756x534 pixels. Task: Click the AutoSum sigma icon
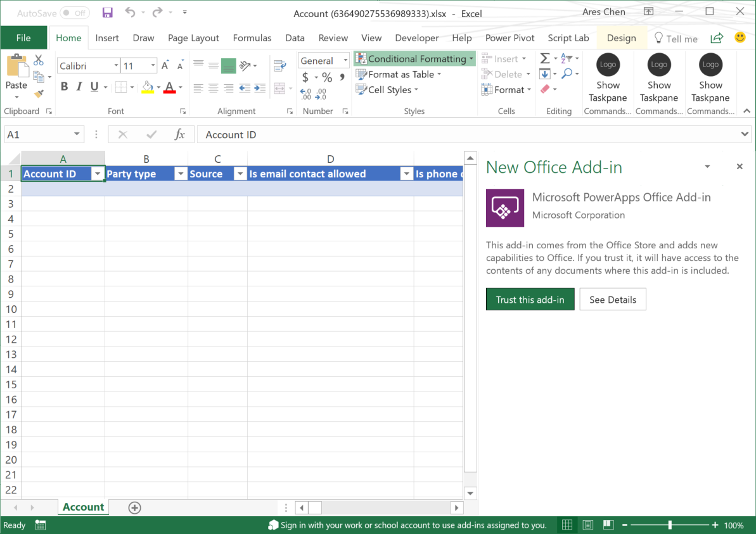pyautogui.click(x=544, y=59)
